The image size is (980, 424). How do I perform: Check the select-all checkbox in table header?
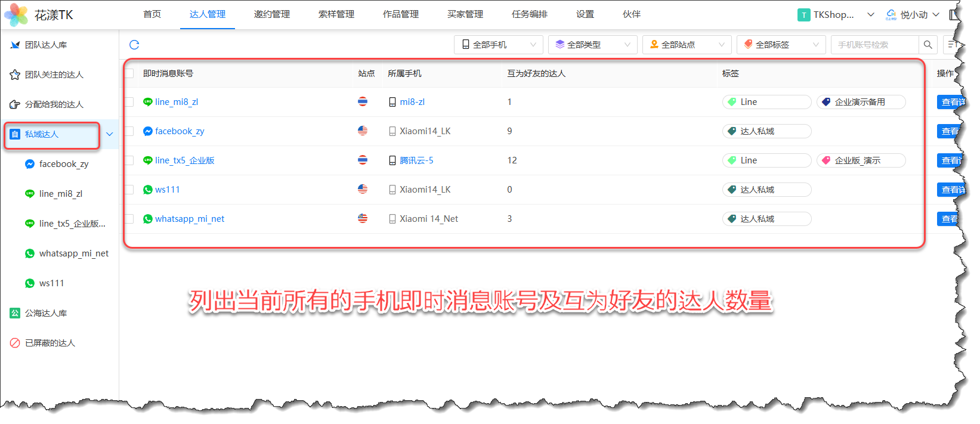(129, 73)
